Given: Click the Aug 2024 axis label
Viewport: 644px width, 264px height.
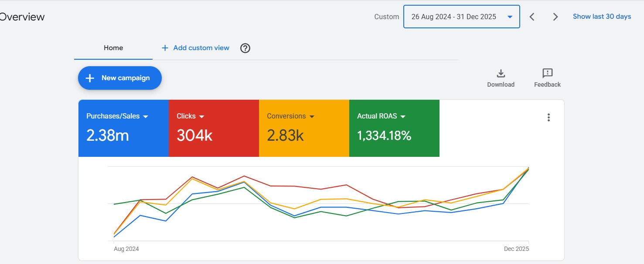Looking at the screenshot, I should pyautogui.click(x=126, y=249).
